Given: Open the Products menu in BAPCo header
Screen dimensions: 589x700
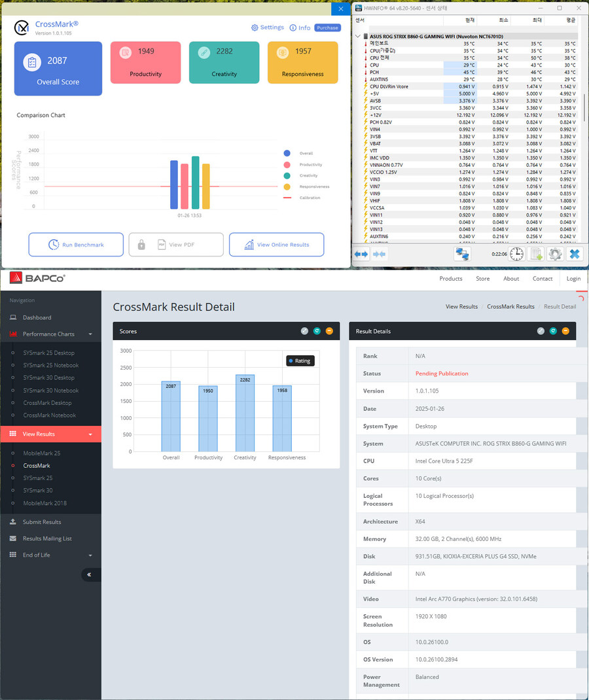Looking at the screenshot, I should pos(450,279).
